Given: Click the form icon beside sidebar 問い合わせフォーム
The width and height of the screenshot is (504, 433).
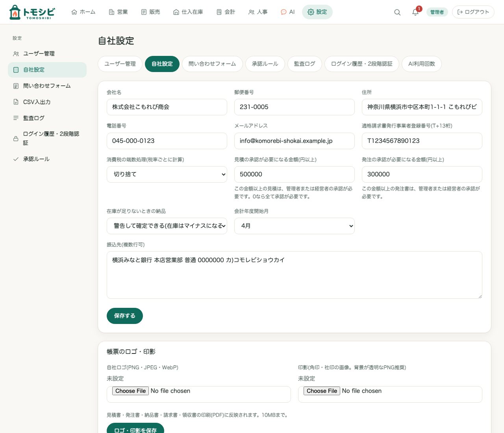Looking at the screenshot, I should click(16, 86).
